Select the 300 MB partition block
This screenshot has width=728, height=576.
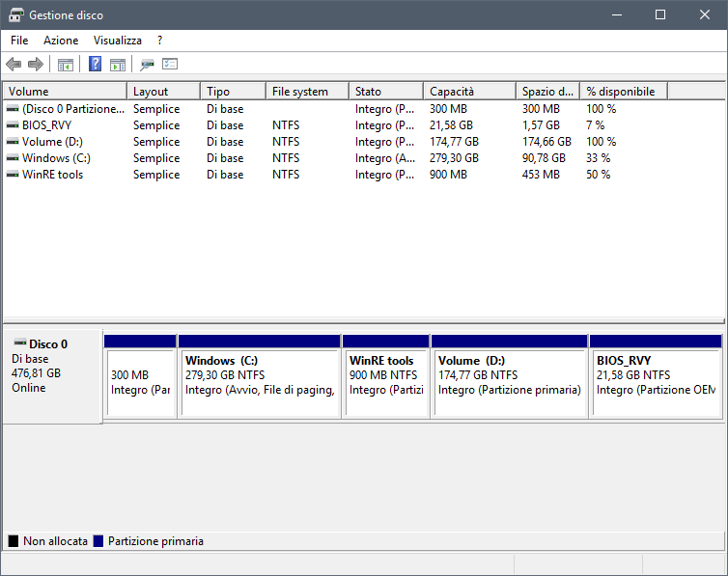click(140, 376)
